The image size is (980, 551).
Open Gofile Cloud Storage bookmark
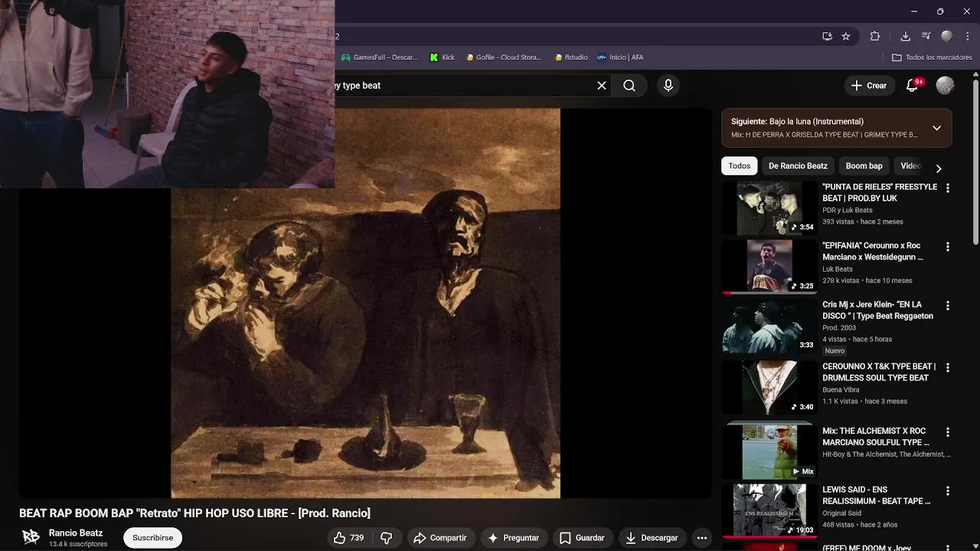[504, 57]
